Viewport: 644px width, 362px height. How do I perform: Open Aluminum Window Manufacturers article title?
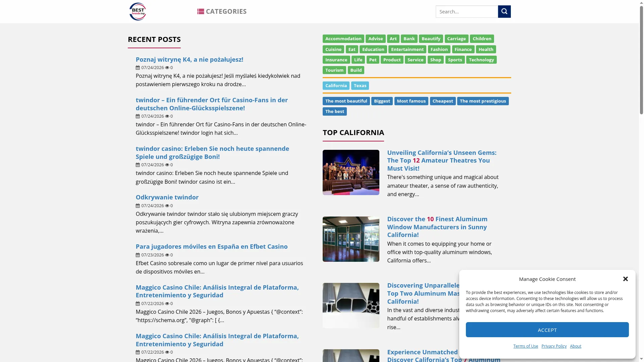coord(437,227)
